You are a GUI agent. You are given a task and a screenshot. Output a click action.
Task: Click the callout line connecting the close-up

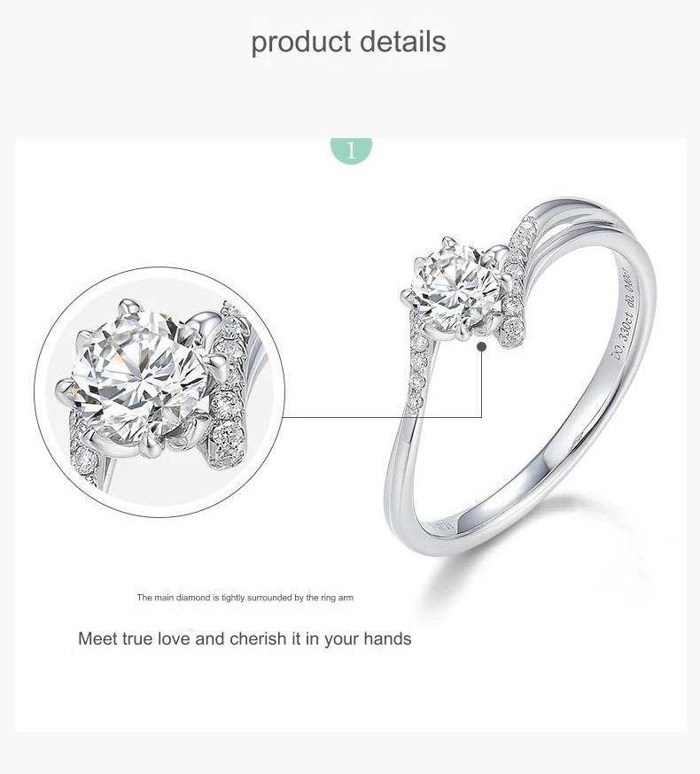tap(383, 417)
